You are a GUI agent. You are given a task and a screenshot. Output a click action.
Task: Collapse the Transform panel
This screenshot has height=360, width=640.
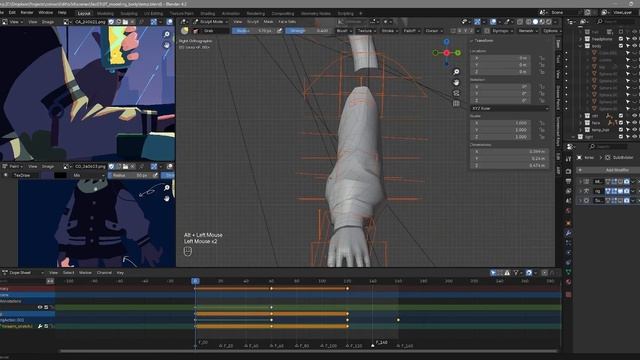click(471, 41)
